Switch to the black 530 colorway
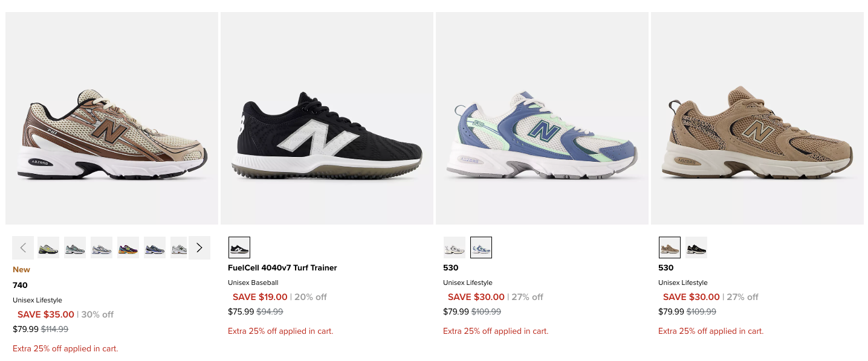The height and width of the screenshot is (361, 868). click(696, 248)
